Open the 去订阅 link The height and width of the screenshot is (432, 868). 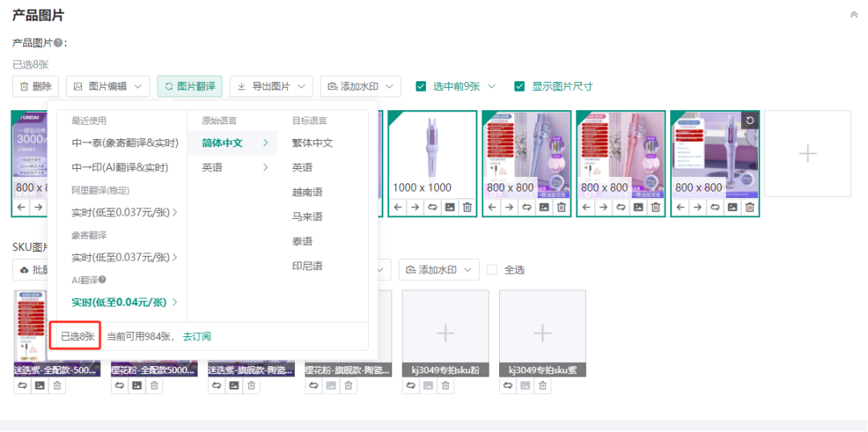[x=197, y=336]
